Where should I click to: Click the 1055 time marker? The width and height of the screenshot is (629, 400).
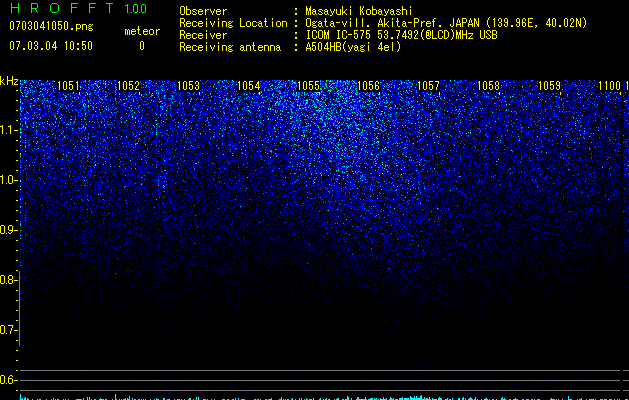[x=308, y=86]
